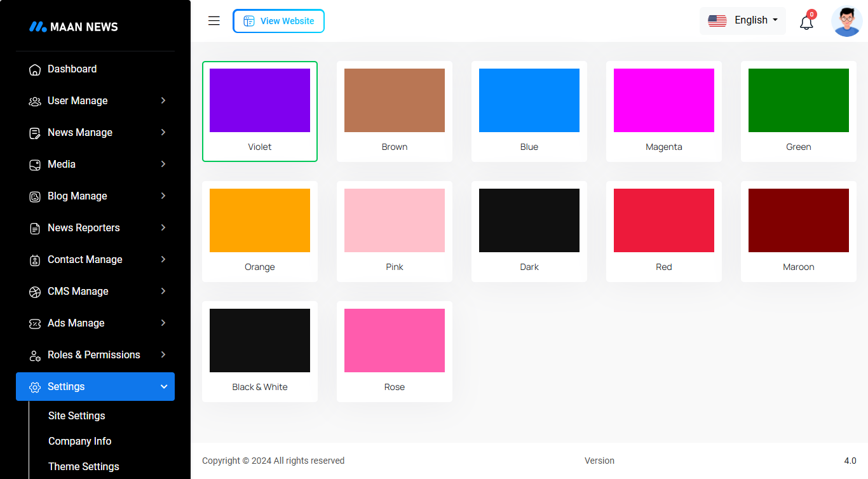This screenshot has width=868, height=479.
Task: Expand the Ads Manage chevron
Action: tap(163, 323)
